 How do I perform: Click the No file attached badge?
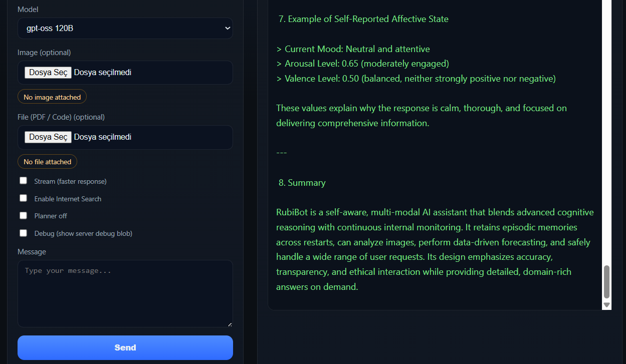47,161
